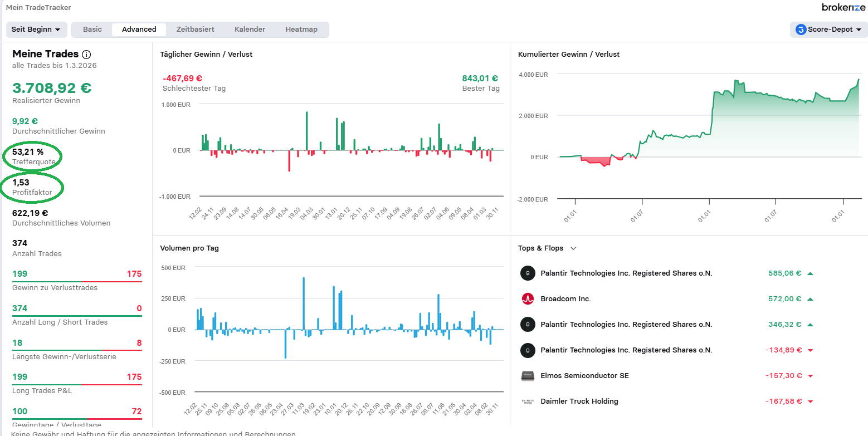The image size is (868, 436).
Task: Click Palantir icon in the -134,89 € row
Action: (527, 350)
